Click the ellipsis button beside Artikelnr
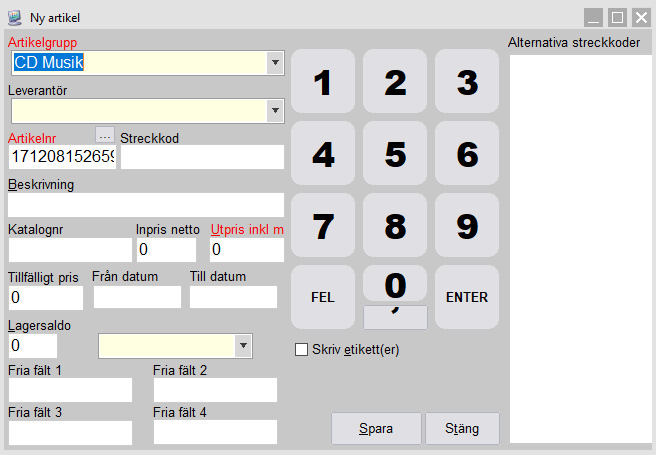The image size is (656, 455). tap(105, 135)
